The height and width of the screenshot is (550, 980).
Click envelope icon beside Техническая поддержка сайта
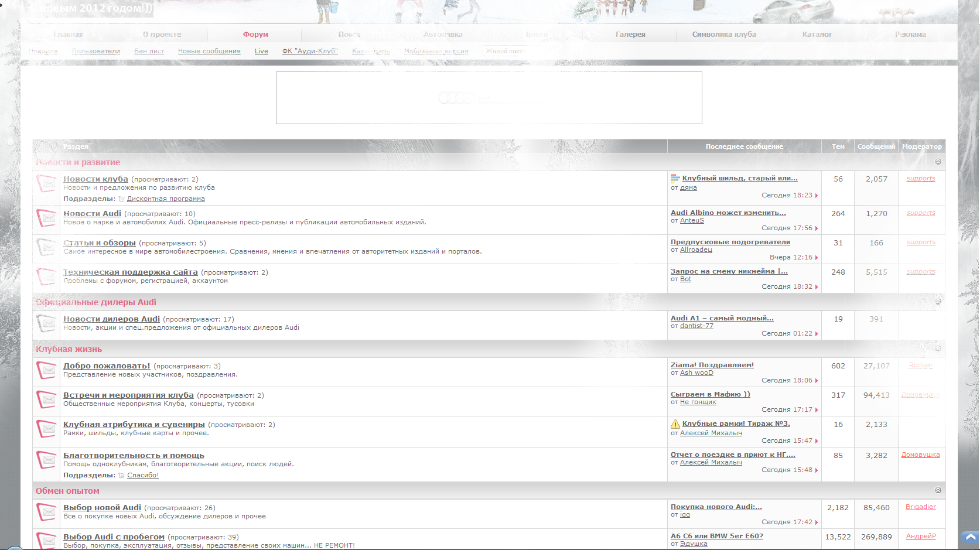[x=46, y=277]
